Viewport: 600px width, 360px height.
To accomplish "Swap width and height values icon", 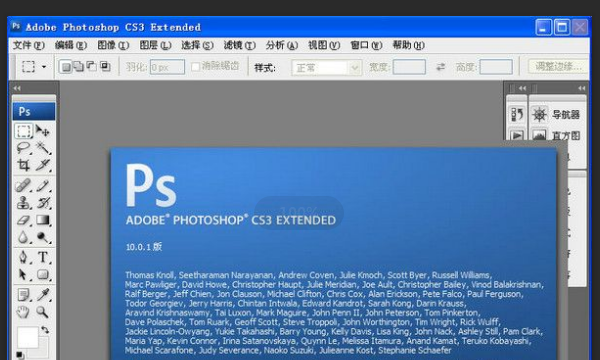I will [441, 67].
